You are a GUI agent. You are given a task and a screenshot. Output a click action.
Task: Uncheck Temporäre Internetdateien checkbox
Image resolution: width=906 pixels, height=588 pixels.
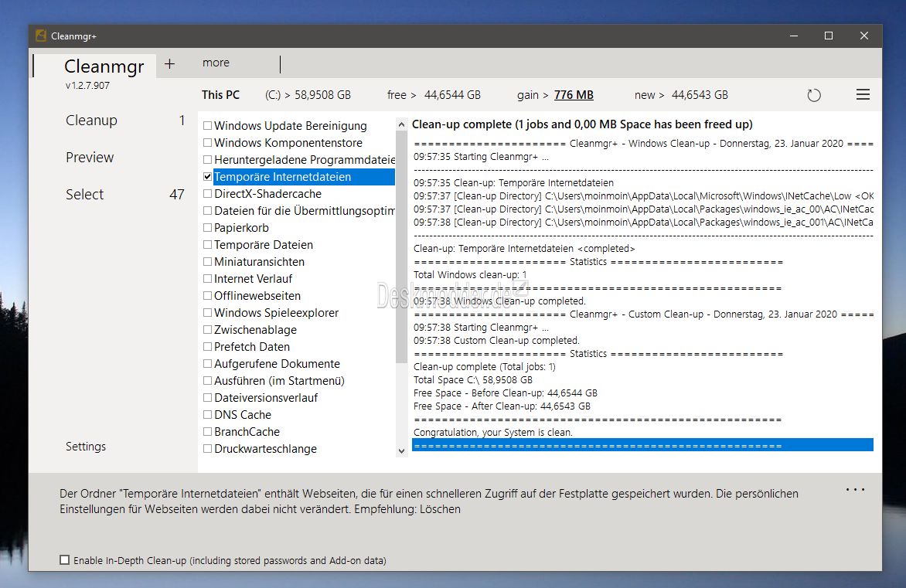pyautogui.click(x=207, y=177)
